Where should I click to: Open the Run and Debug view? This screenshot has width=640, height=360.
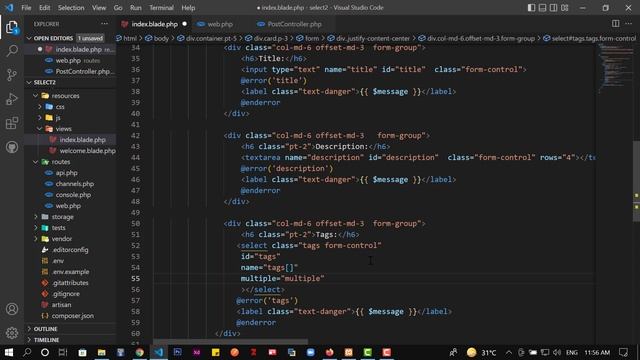12,99
